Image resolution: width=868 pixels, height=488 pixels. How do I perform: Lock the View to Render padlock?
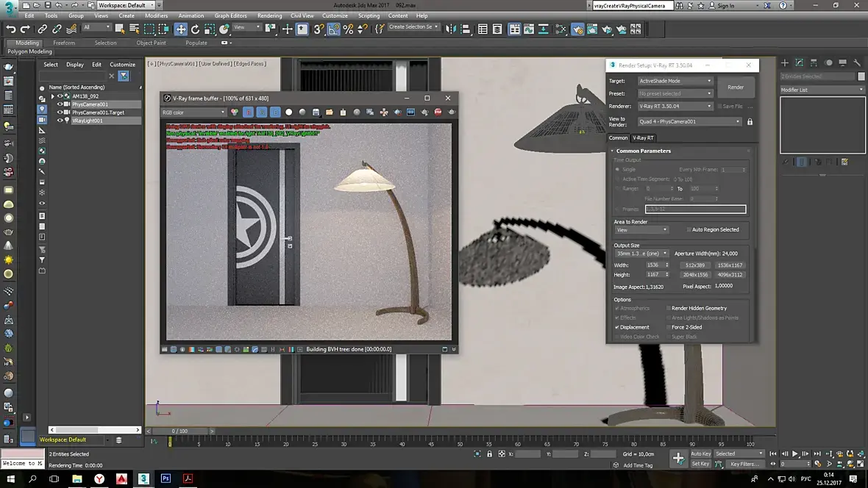tap(750, 122)
